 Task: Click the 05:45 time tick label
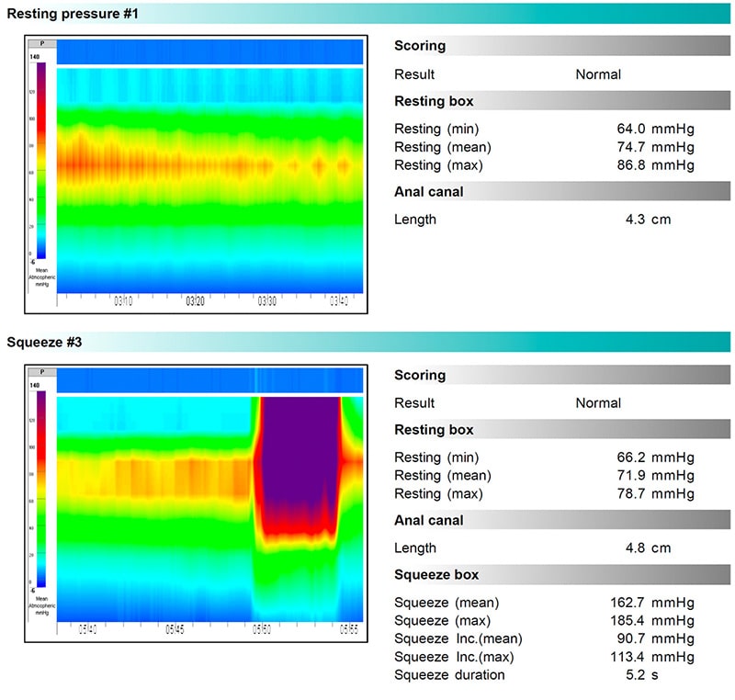(x=175, y=629)
